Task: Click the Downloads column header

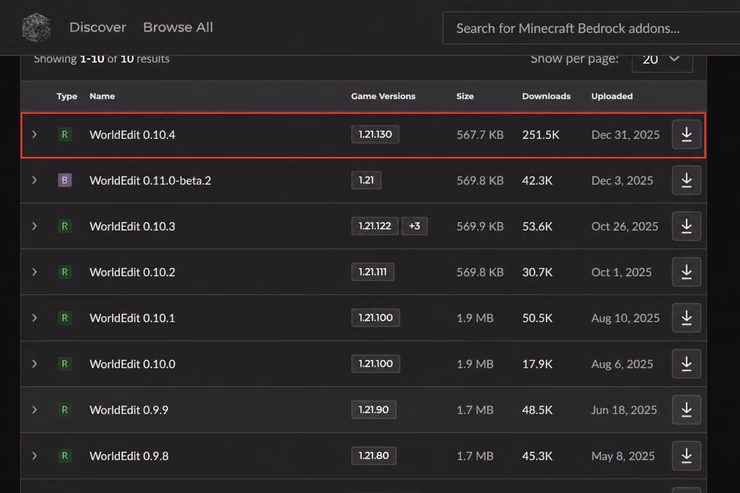Action: click(547, 96)
